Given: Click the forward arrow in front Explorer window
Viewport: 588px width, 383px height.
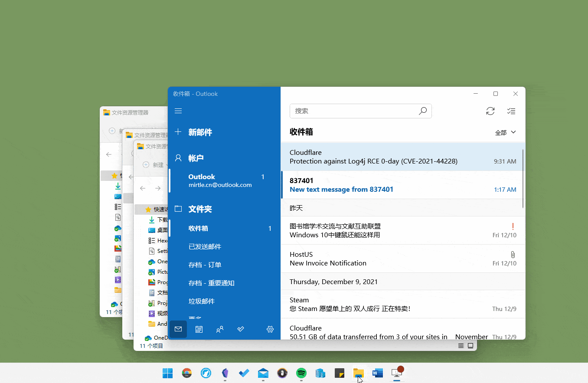Looking at the screenshot, I should [158, 188].
